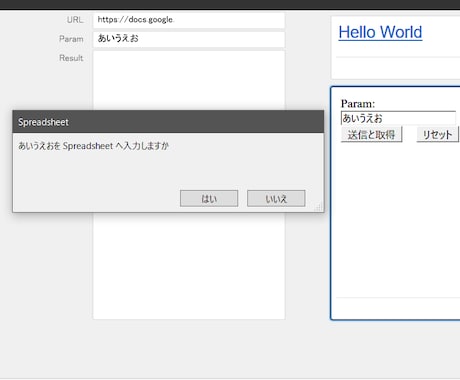The width and height of the screenshot is (460, 380).
Task: Click the リセット button
Action: point(437,135)
